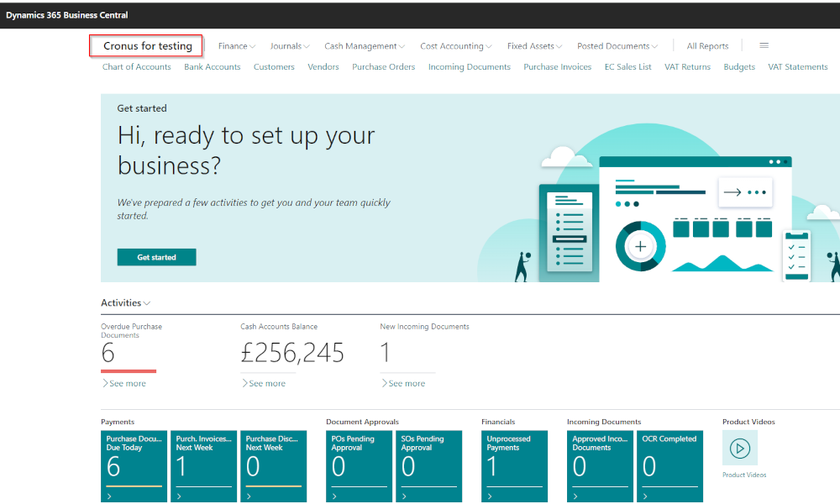This screenshot has height=504, width=840.
Task: Open Bank Accounts list
Action: click(x=213, y=67)
